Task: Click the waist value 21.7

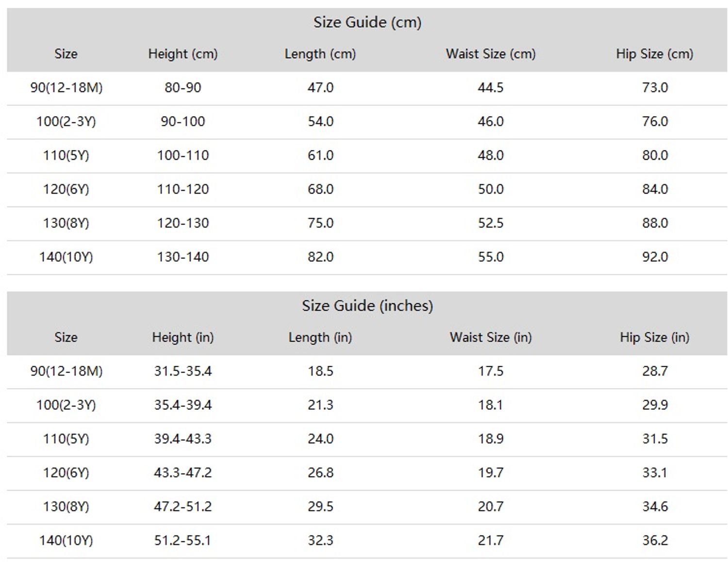Action: pyautogui.click(x=491, y=540)
